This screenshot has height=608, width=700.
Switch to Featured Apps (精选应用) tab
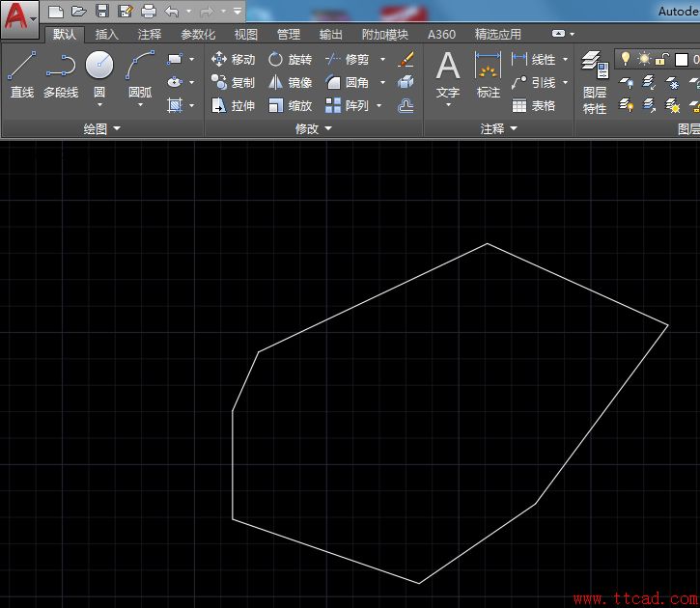498,34
